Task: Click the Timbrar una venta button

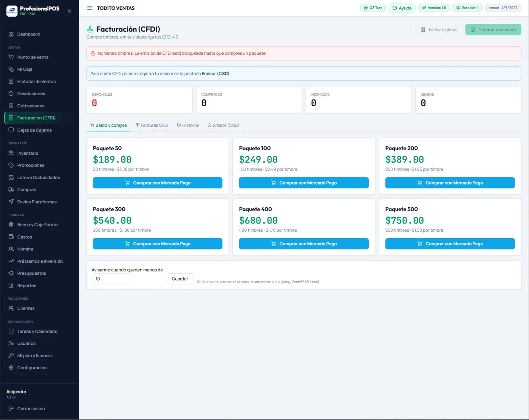Action: point(493,29)
